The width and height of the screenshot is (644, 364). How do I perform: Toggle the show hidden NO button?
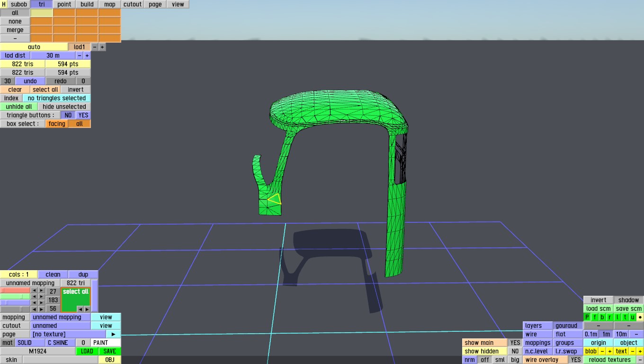(x=515, y=351)
